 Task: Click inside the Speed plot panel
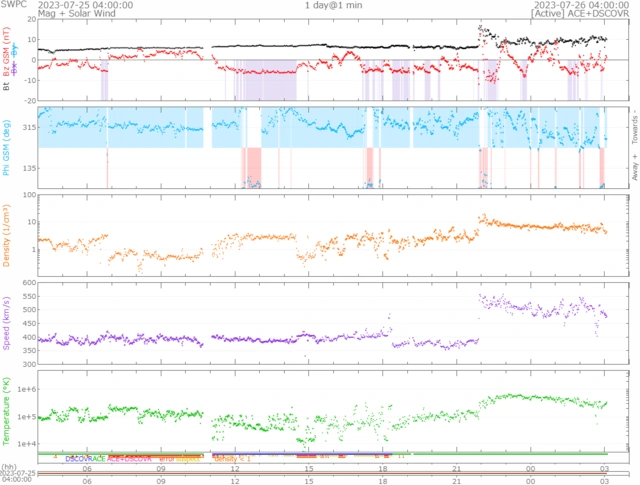tap(333, 323)
